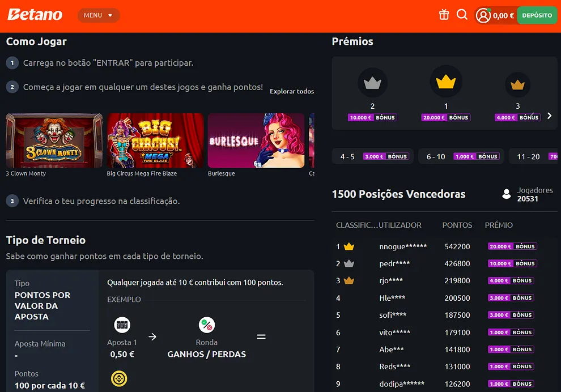Open the Explorar todos link
The height and width of the screenshot is (392, 561).
coord(292,91)
